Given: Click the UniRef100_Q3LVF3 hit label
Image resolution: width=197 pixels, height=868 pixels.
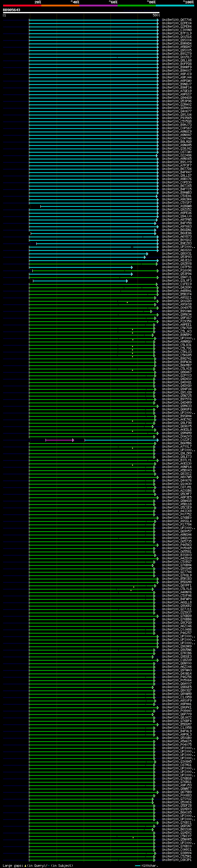Looking at the screenshot, I should 176,281.
